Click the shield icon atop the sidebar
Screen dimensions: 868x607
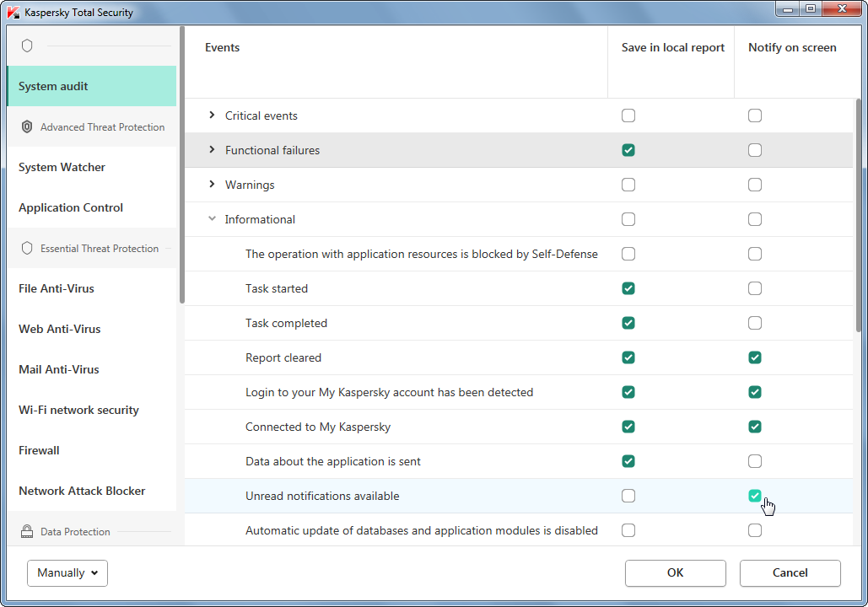pyautogui.click(x=27, y=46)
